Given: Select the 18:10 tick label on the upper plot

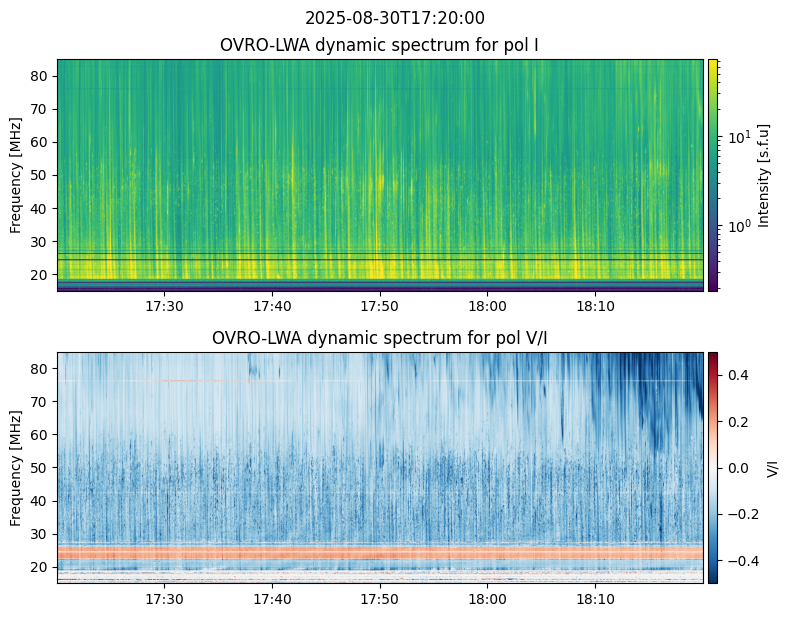Looking at the screenshot, I should (x=595, y=306).
